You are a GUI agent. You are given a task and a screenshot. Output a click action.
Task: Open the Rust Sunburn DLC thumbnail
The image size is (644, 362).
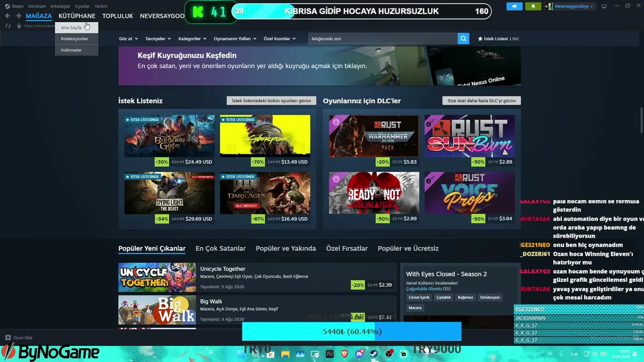pos(470,136)
